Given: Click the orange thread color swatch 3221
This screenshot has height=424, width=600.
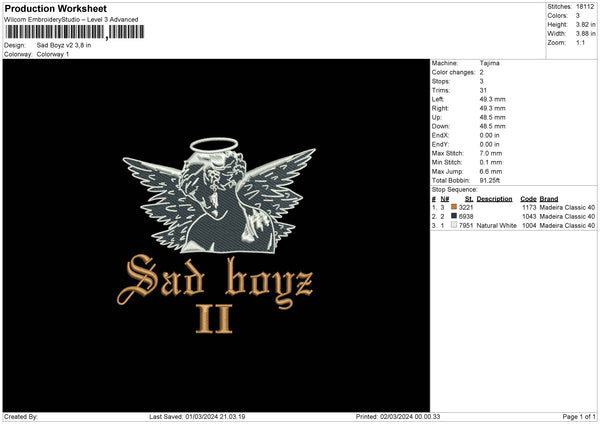Looking at the screenshot, I should coord(454,207).
